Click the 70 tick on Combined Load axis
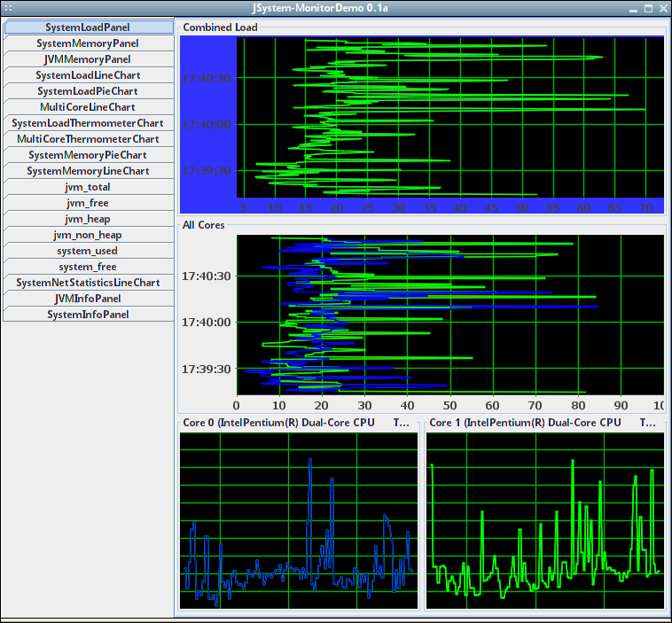Viewport: 672px width, 623px height. click(x=645, y=207)
